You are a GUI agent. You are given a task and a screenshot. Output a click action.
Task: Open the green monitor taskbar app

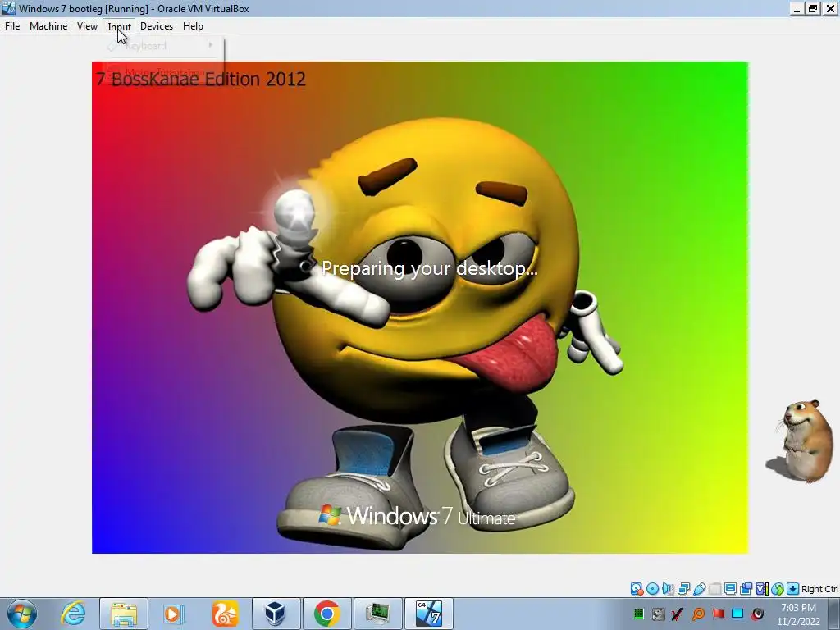coord(377,614)
